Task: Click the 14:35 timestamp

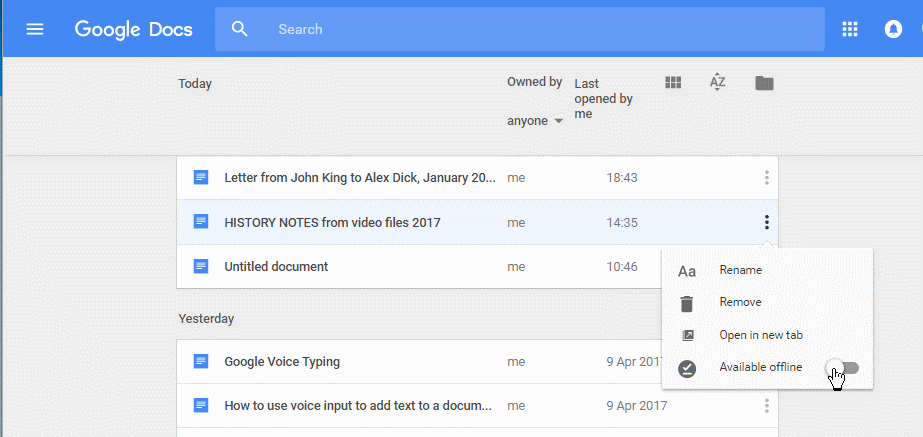Action: (x=622, y=222)
